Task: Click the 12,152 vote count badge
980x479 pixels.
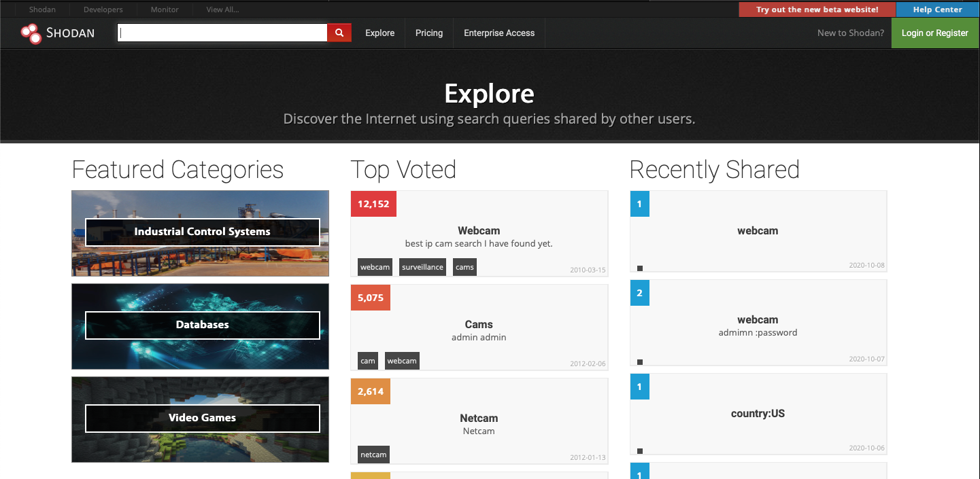Action: [373, 204]
